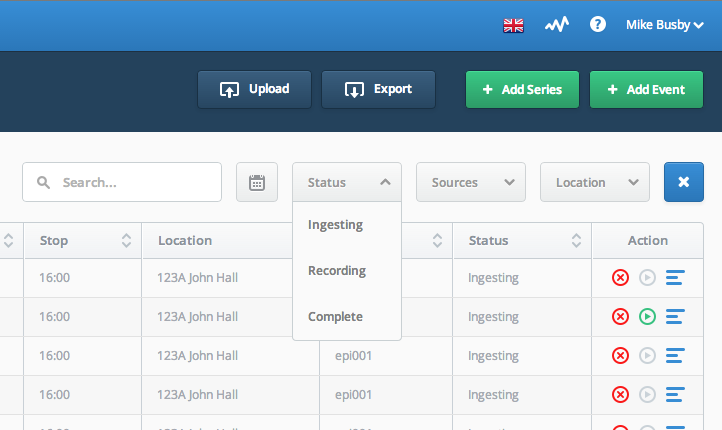The height and width of the screenshot is (430, 722).
Task: Open details menu icon in fourth row
Action: point(675,394)
